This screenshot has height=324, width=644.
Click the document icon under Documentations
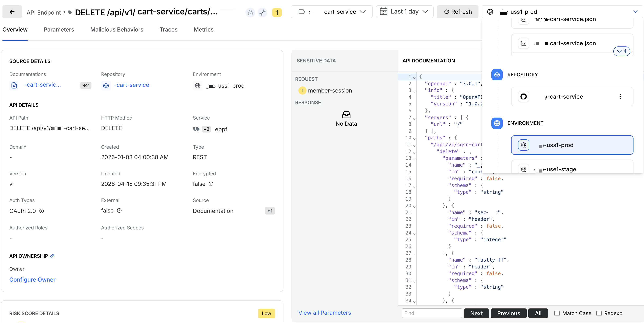pyautogui.click(x=14, y=85)
